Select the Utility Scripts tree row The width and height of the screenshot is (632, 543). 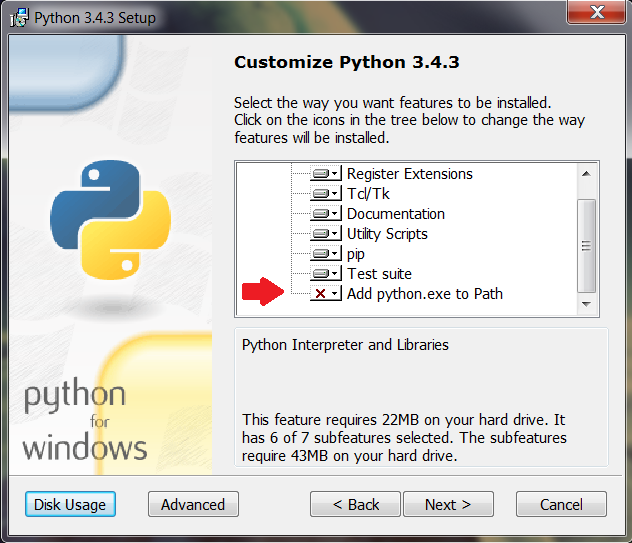(387, 234)
